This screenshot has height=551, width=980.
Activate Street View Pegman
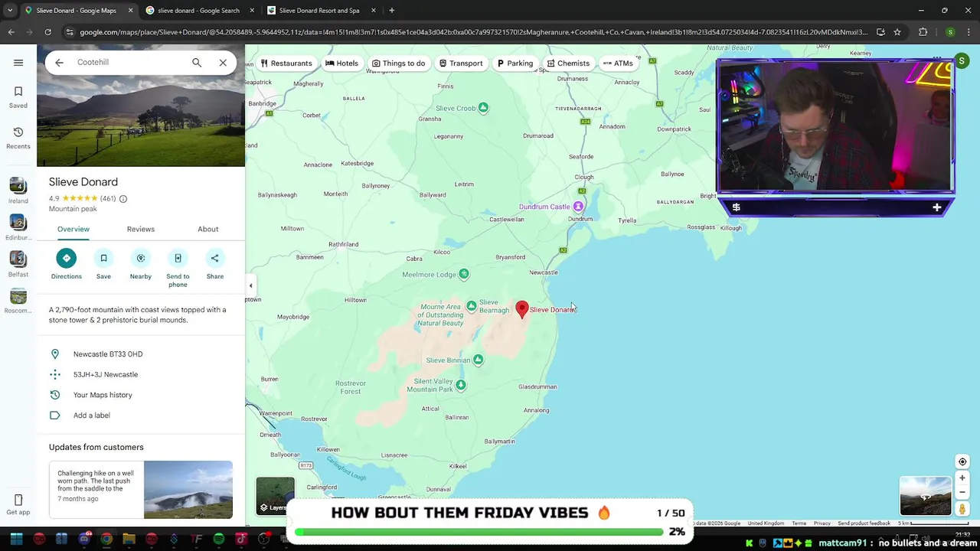click(962, 509)
